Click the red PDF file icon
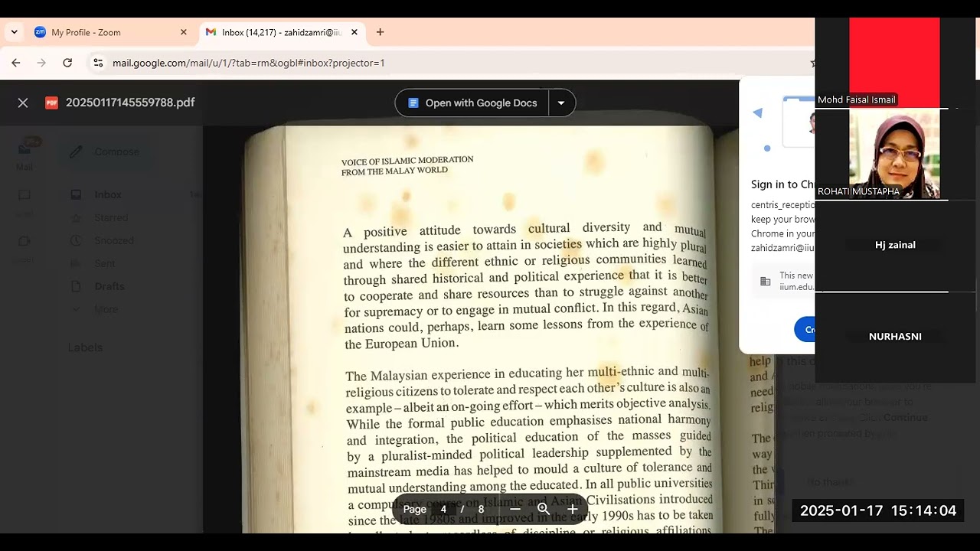 pyautogui.click(x=51, y=103)
